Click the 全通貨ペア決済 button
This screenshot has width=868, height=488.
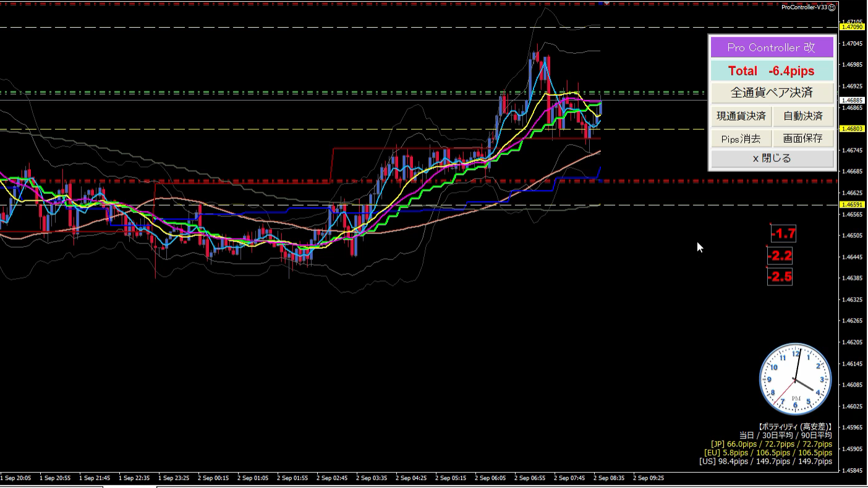pos(772,93)
